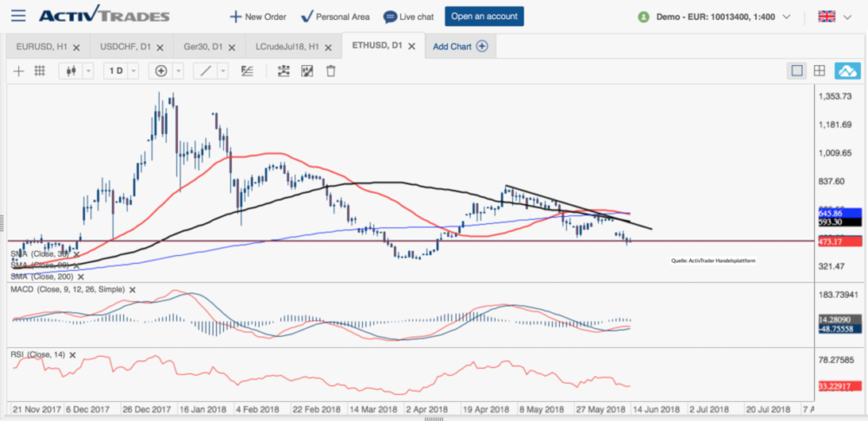Click the 33.22917 RSI value label
The width and height of the screenshot is (868, 421).
839,386
